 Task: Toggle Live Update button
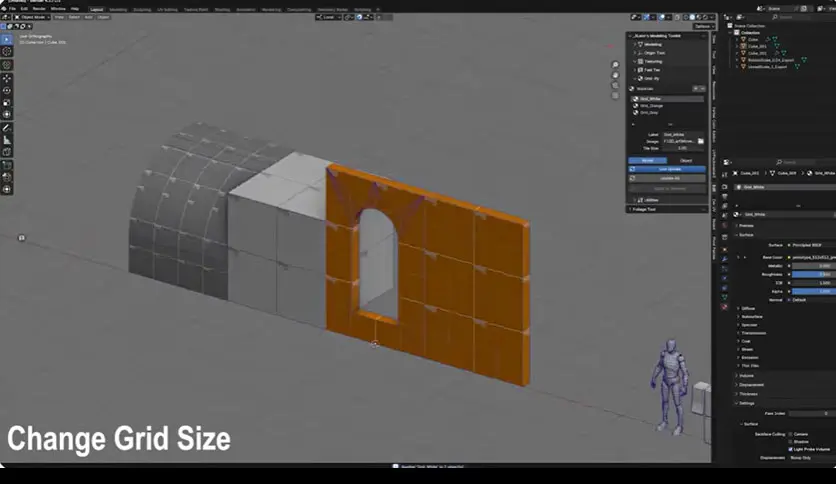click(667, 169)
